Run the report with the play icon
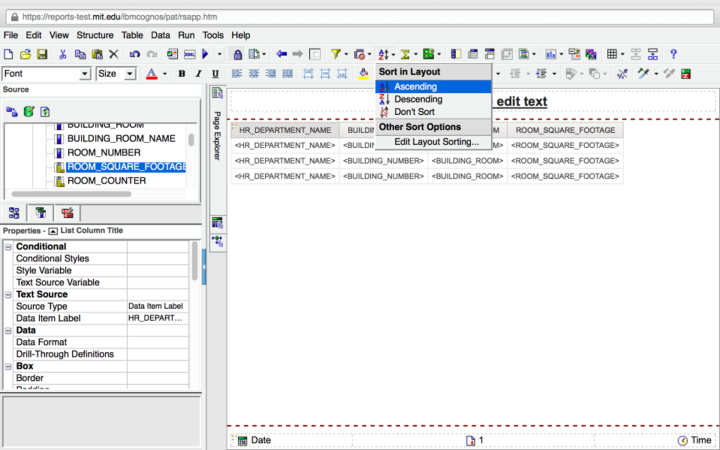 [206, 54]
